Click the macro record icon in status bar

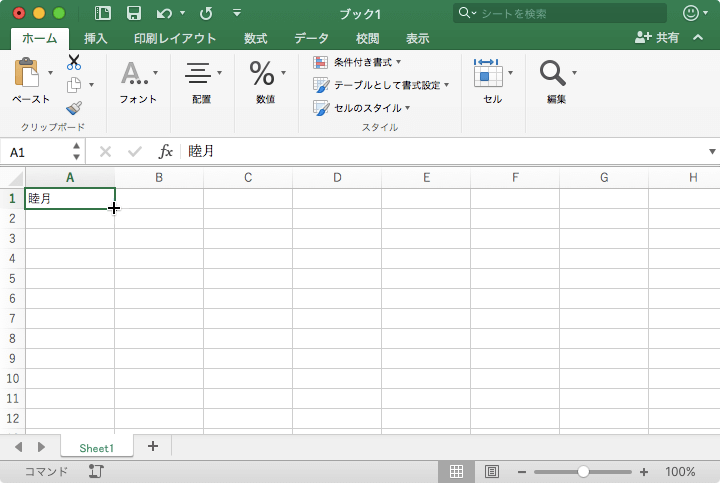click(x=96, y=472)
